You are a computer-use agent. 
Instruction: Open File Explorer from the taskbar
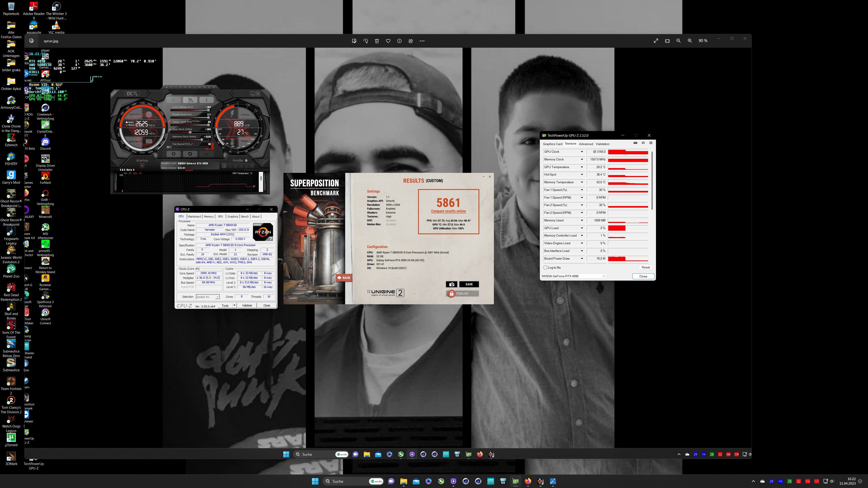tap(403, 481)
